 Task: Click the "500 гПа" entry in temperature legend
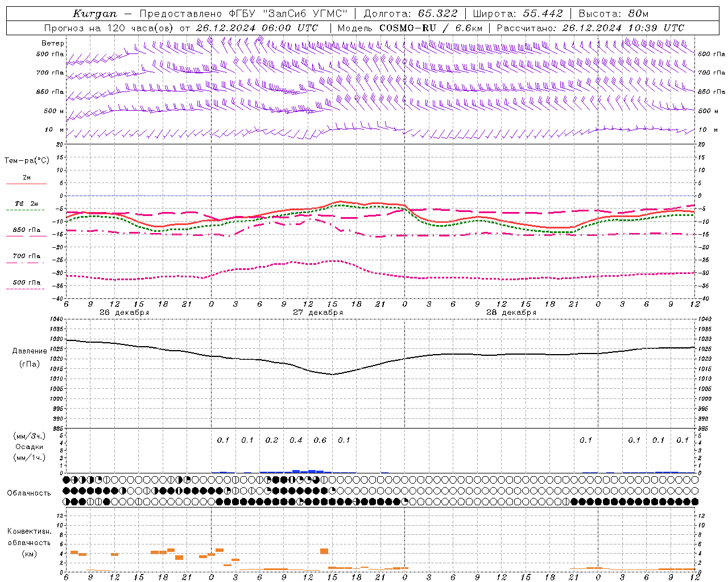pos(27,282)
